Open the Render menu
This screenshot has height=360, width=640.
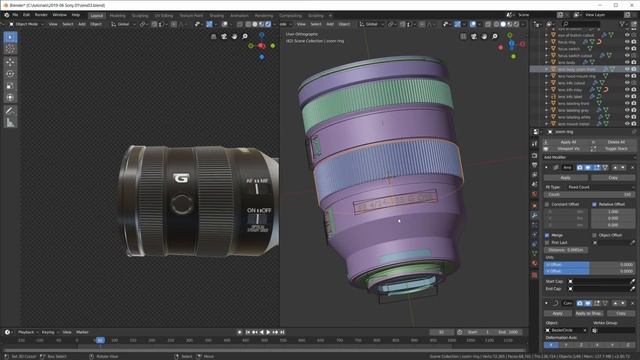41,15
